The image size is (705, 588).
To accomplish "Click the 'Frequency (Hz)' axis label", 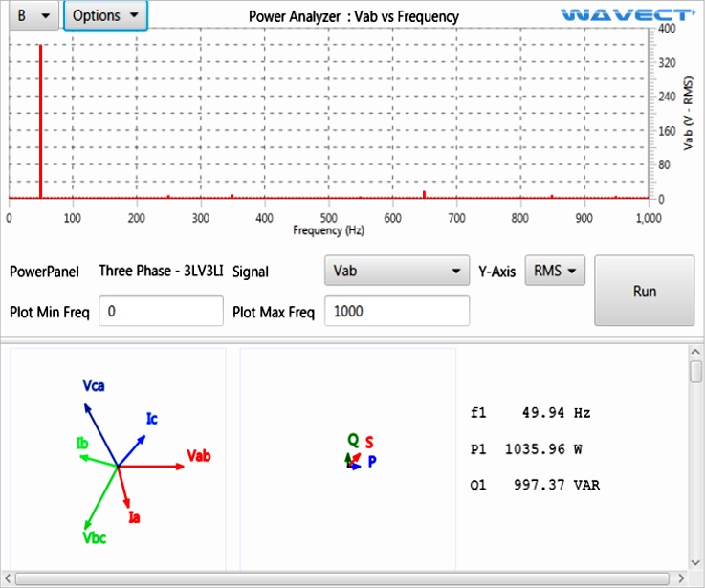I will coord(329,230).
